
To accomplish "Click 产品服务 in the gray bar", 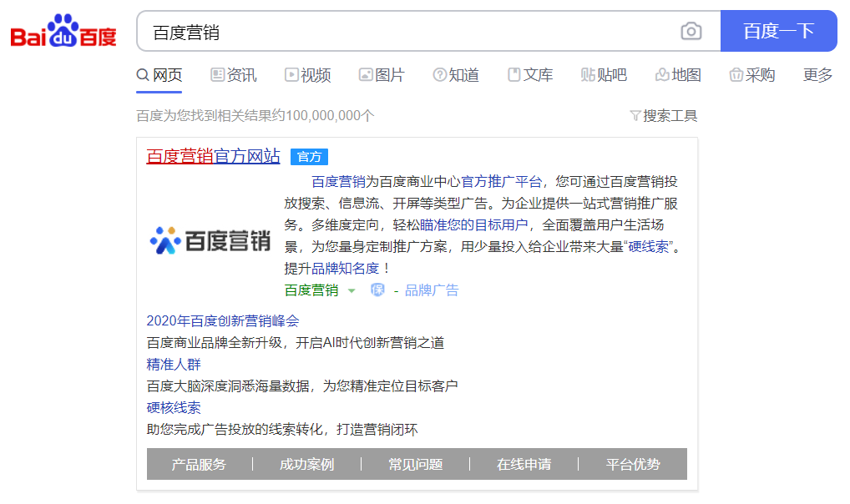I will [x=199, y=465].
